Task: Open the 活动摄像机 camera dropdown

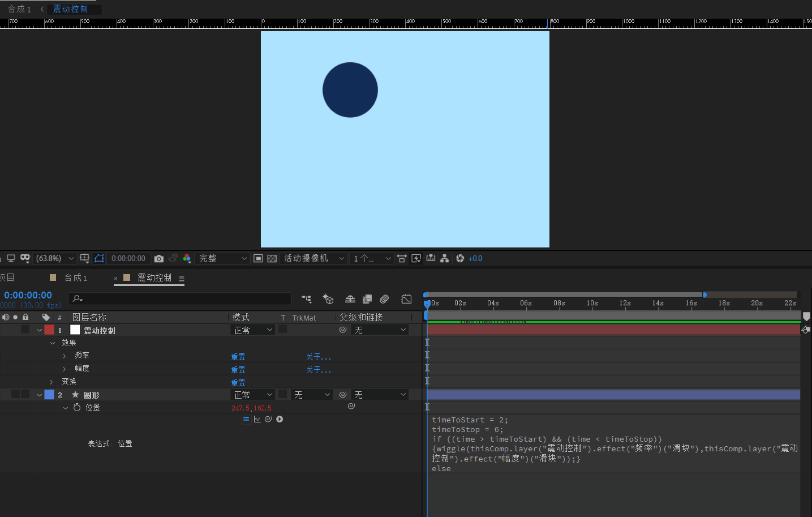Action: [x=313, y=258]
